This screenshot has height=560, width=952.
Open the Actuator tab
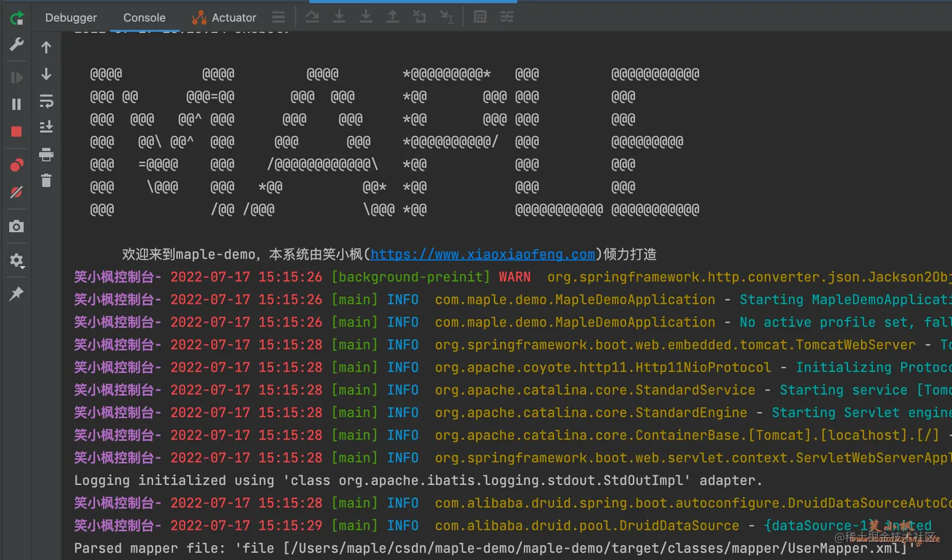pyautogui.click(x=224, y=18)
